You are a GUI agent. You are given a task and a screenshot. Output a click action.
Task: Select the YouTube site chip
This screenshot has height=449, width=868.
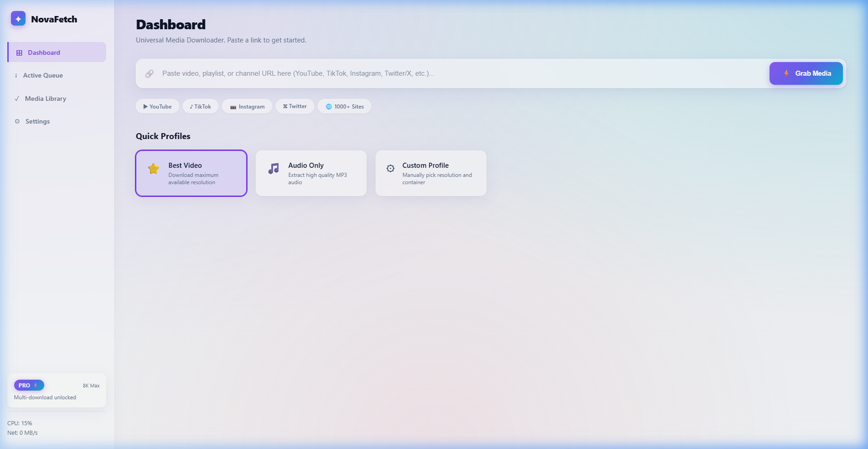(x=157, y=106)
